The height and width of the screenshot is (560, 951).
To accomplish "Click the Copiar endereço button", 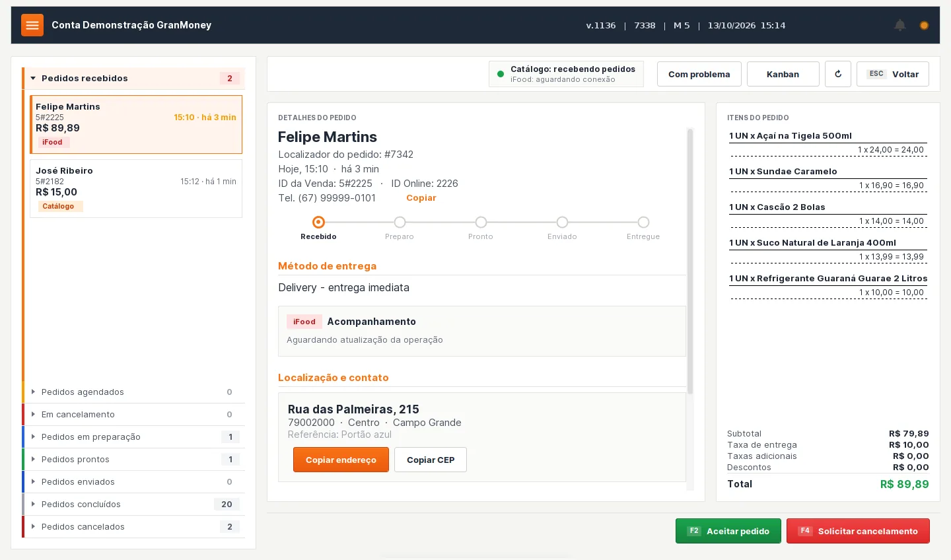I will (341, 460).
